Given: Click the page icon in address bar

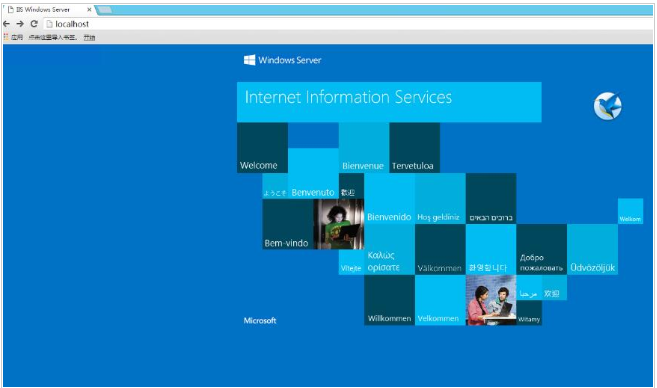Looking at the screenshot, I should [49, 24].
